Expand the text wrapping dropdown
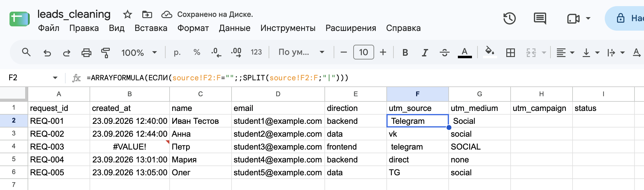 [623, 53]
